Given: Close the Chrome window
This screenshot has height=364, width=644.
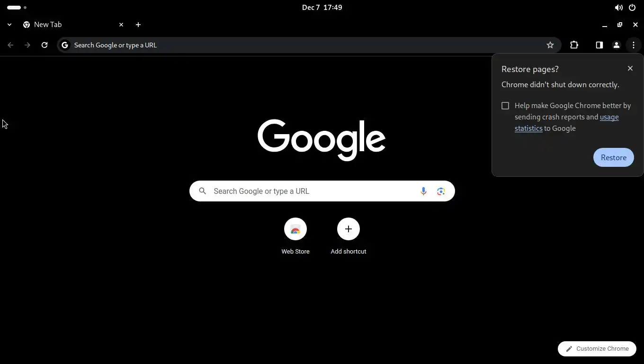Looking at the screenshot, I should [635, 25].
